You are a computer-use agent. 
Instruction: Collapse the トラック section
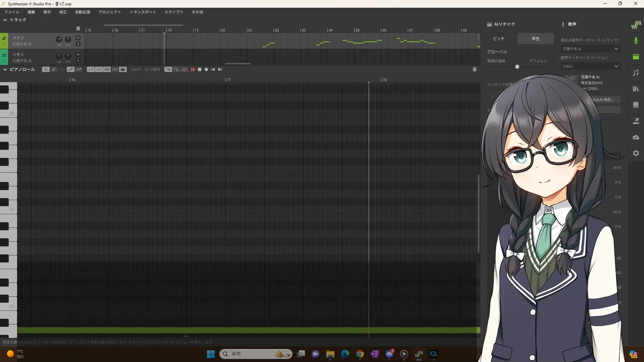point(5,20)
